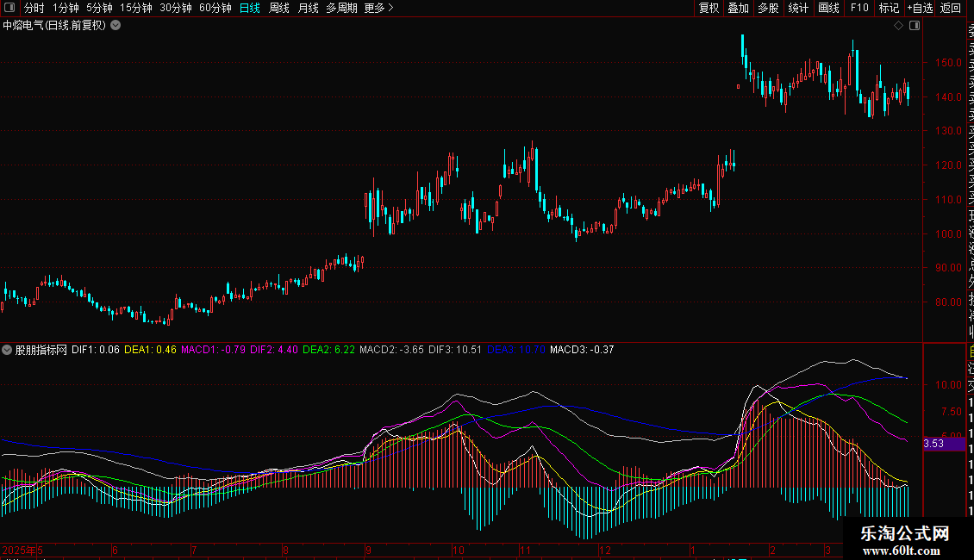
Task: Select the DEA1: 0.46 value
Action: click(150, 350)
